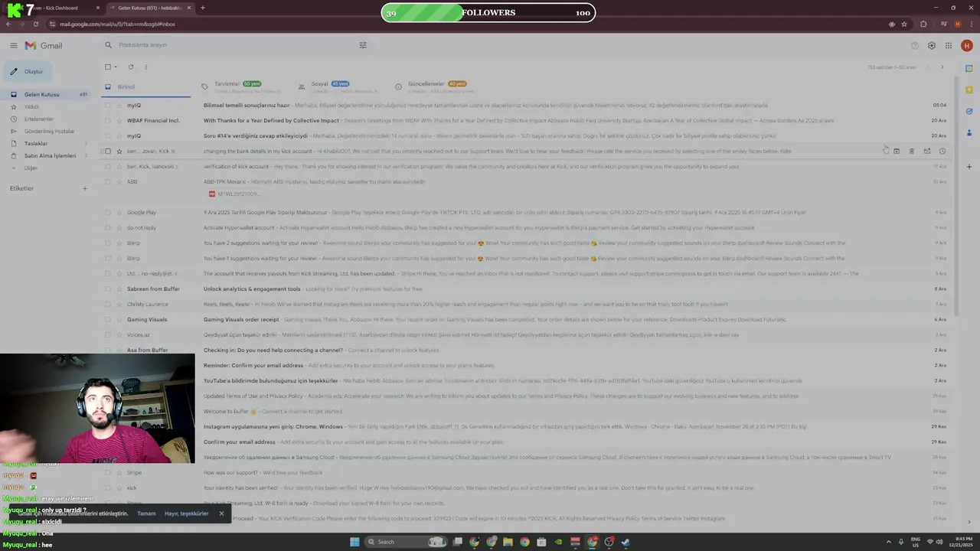980x551 pixels.
Task: Tick the select-all emails checkbox
Action: (x=108, y=67)
